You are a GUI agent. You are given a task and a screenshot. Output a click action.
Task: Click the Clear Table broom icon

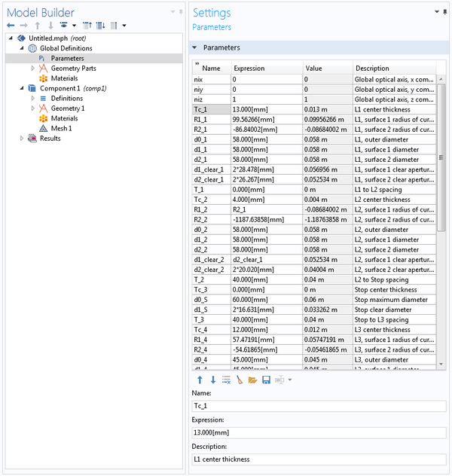(x=240, y=380)
